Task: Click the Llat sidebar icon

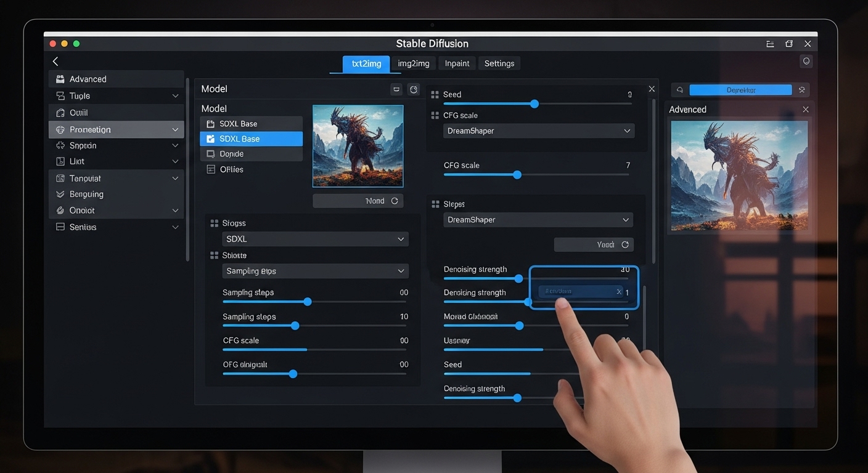Action: (x=60, y=161)
